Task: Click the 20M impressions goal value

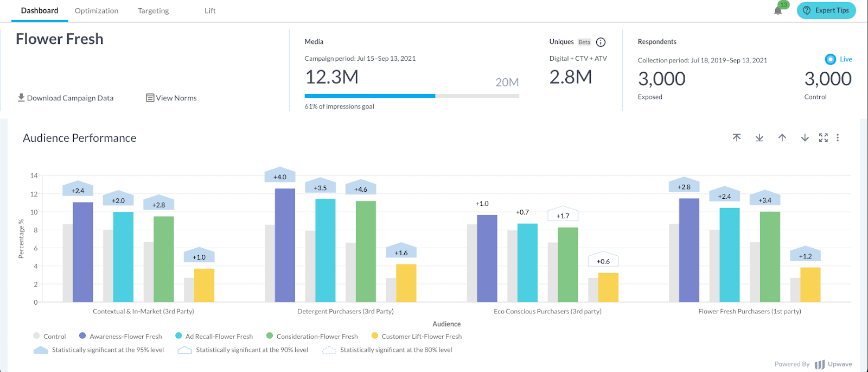Action: click(x=507, y=83)
